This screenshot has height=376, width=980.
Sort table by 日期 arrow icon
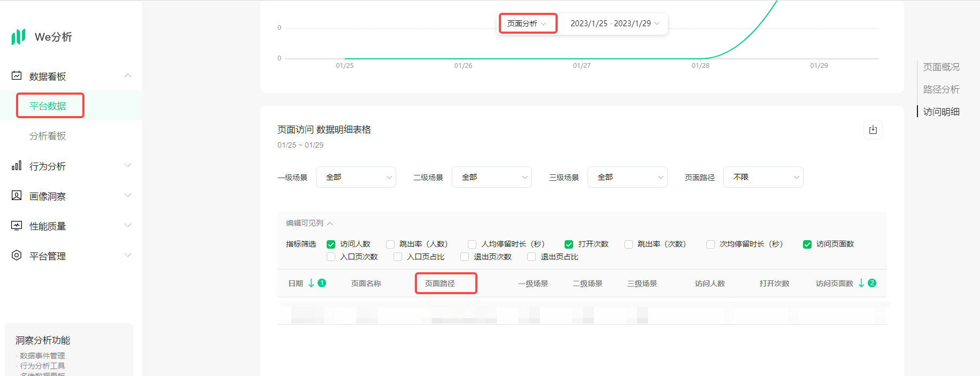(311, 283)
